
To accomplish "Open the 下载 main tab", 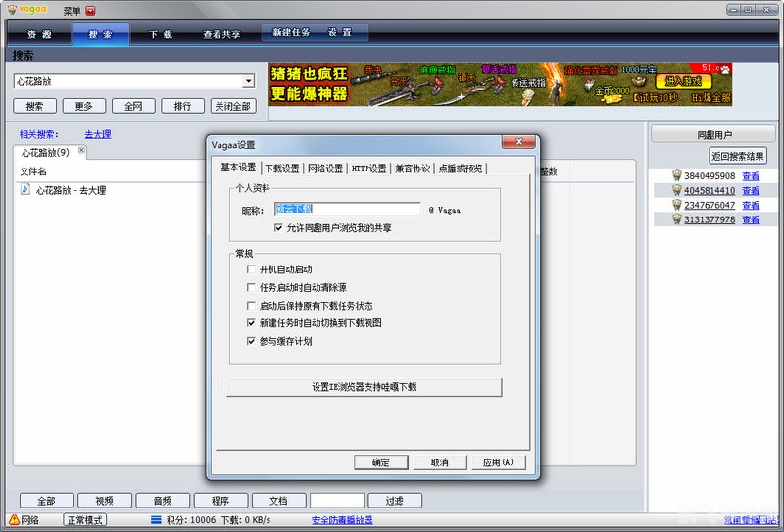I will pos(161,34).
